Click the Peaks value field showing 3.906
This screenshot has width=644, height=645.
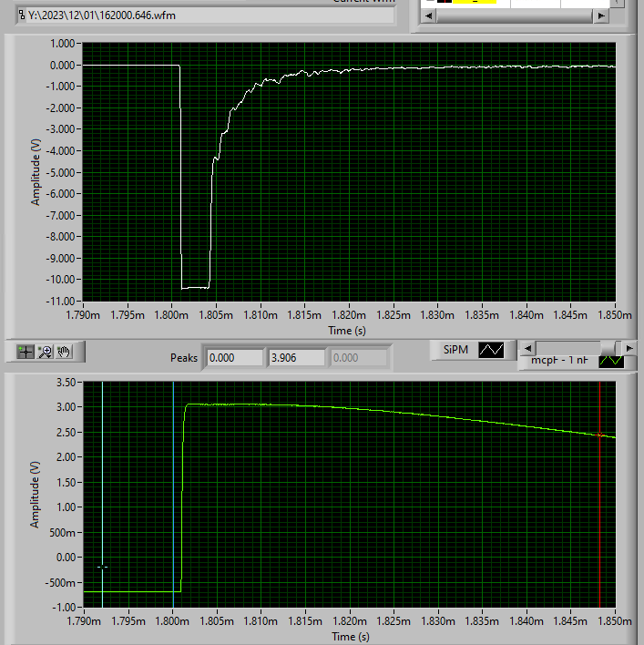click(x=297, y=358)
